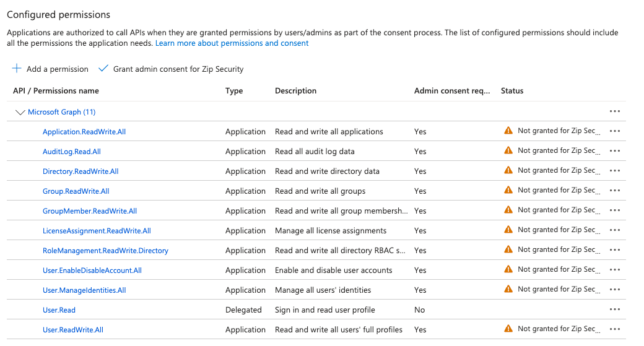Open Learn more about permissions and consent
Screen dimensions: 644x346
pos(232,43)
